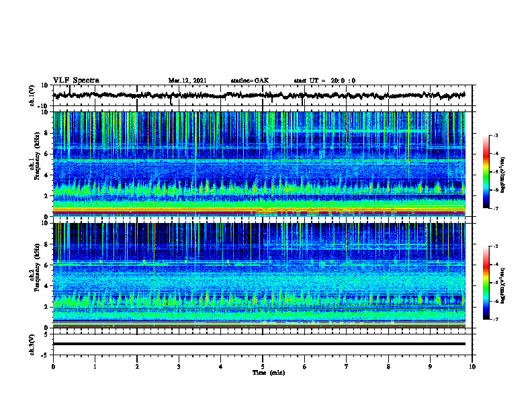Click the ch.2 spectrogram color scale bar
The height and width of the screenshot is (411, 532).
point(486,283)
